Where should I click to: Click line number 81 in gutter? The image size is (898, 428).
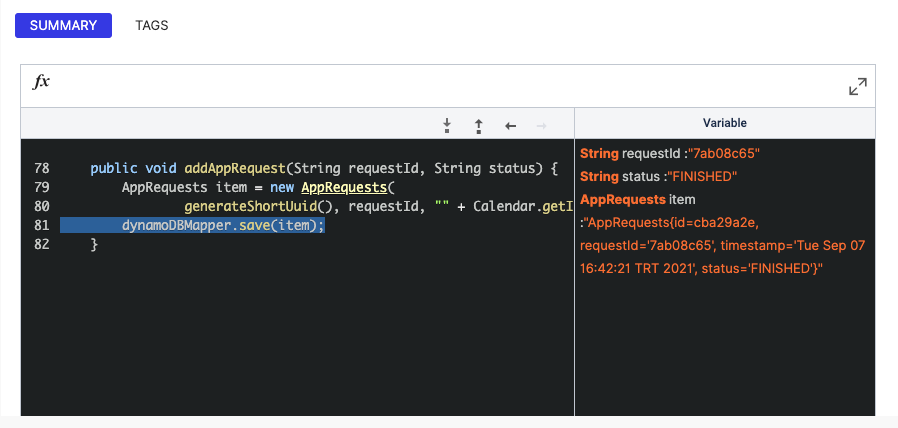pyautogui.click(x=41, y=226)
